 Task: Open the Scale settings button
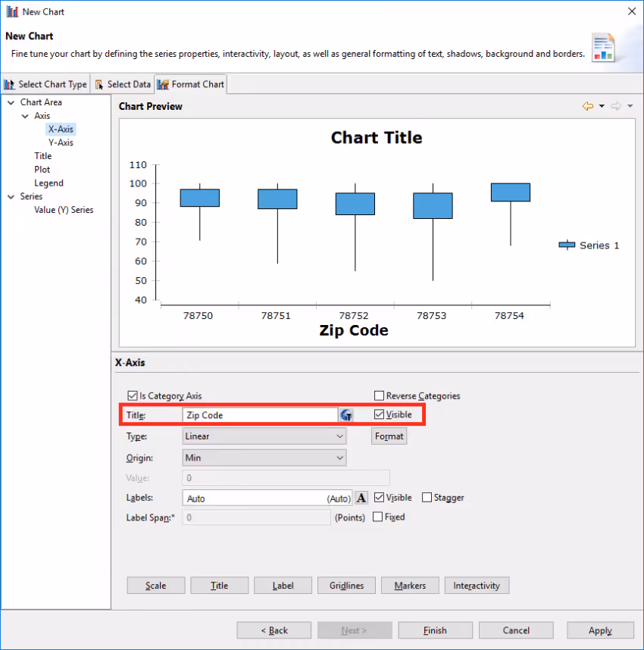(156, 586)
